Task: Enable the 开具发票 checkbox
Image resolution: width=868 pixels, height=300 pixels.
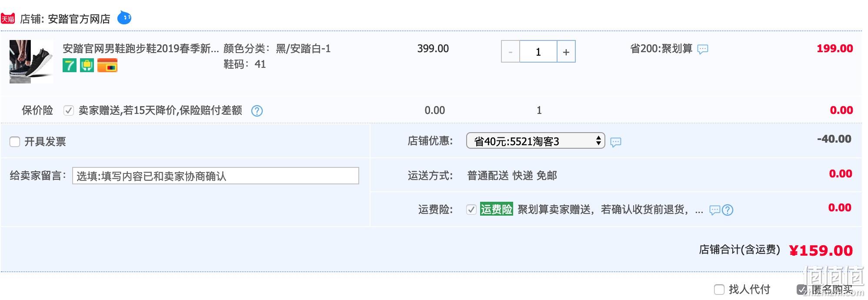Action: click(x=15, y=142)
